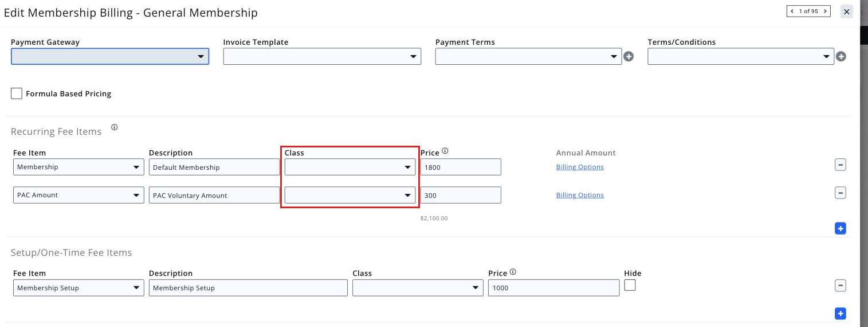This screenshot has width=868, height=327.
Task: Open Class dropdown for PAC Voluntary Amount
Action: [x=350, y=195]
